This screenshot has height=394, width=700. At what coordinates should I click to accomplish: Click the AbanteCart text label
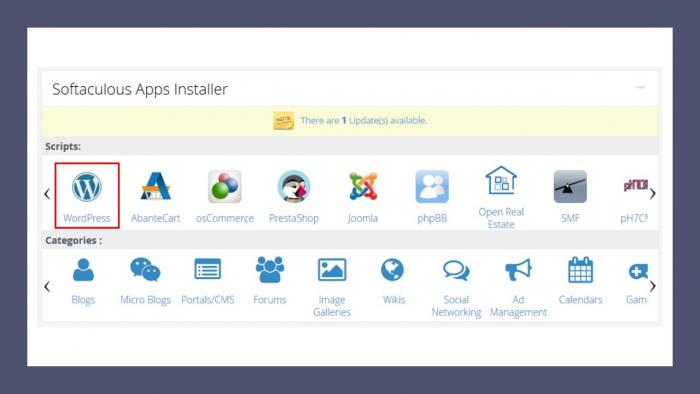click(x=155, y=218)
